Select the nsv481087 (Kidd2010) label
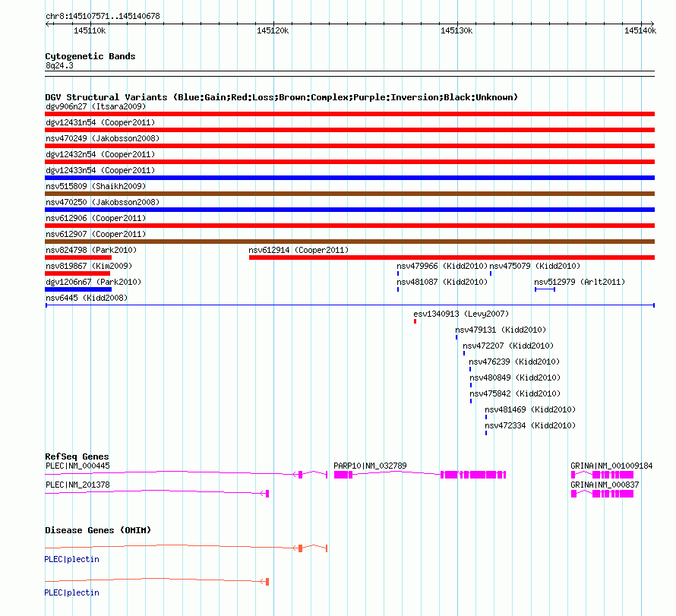Image resolution: width=676 pixels, height=616 pixels. coord(442,282)
